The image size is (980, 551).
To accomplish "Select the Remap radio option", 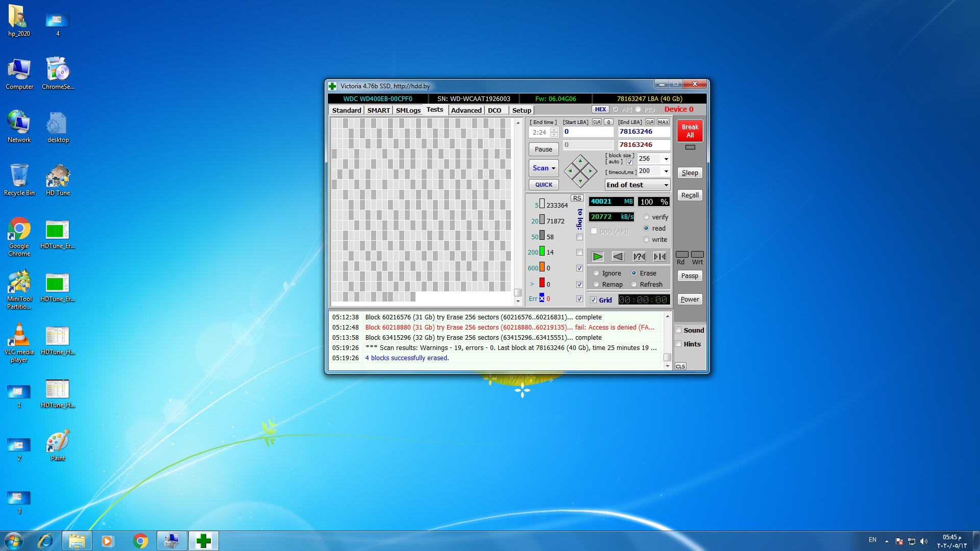I will tap(596, 284).
